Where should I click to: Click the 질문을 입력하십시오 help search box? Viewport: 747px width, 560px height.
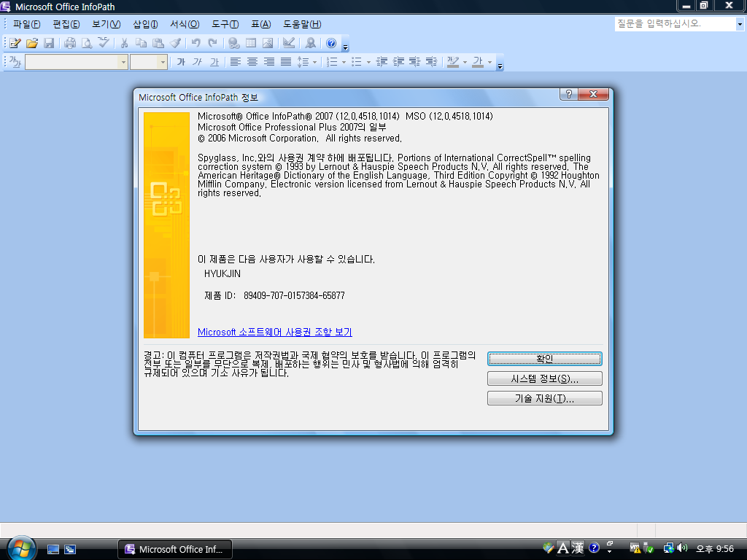675,24
